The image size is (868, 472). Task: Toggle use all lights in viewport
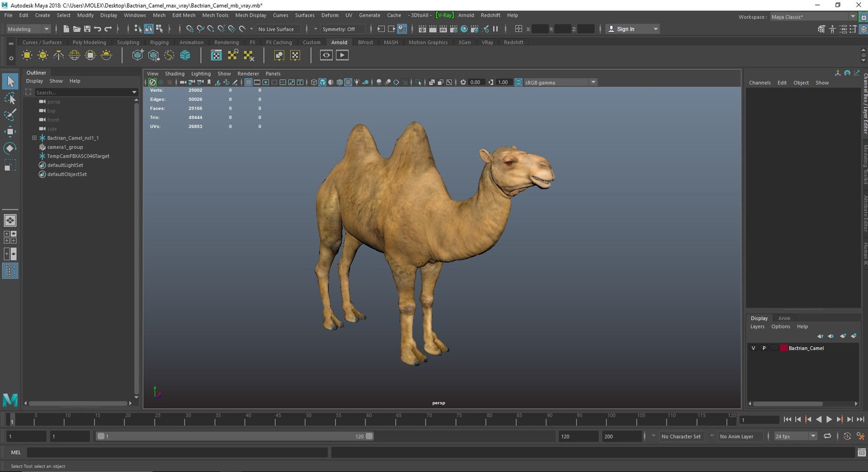357,82
